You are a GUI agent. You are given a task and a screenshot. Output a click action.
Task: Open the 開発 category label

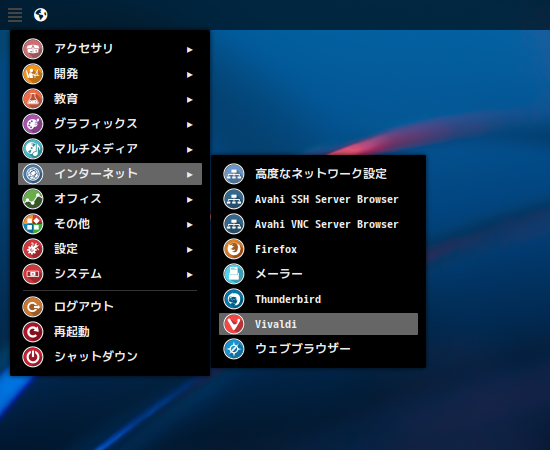[66, 74]
